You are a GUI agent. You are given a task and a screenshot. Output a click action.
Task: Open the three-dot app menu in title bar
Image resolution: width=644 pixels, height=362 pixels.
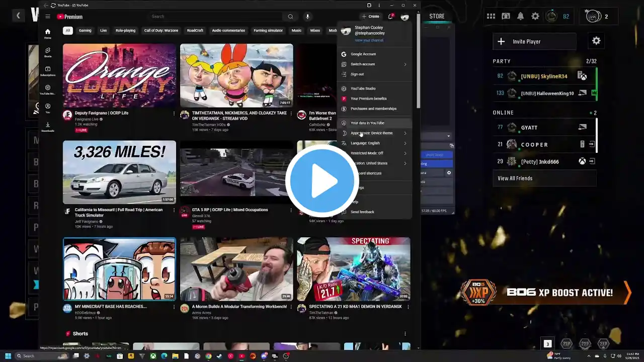pyautogui.click(x=380, y=5)
